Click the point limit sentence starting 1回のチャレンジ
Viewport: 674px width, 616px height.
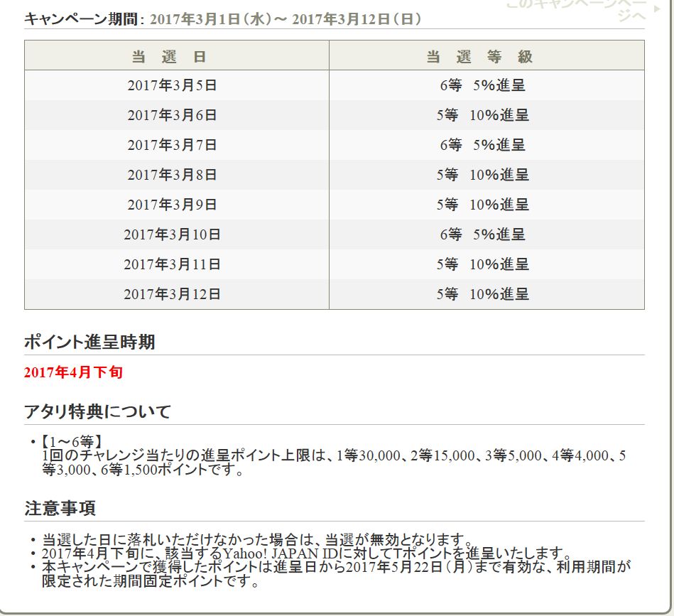(334, 463)
